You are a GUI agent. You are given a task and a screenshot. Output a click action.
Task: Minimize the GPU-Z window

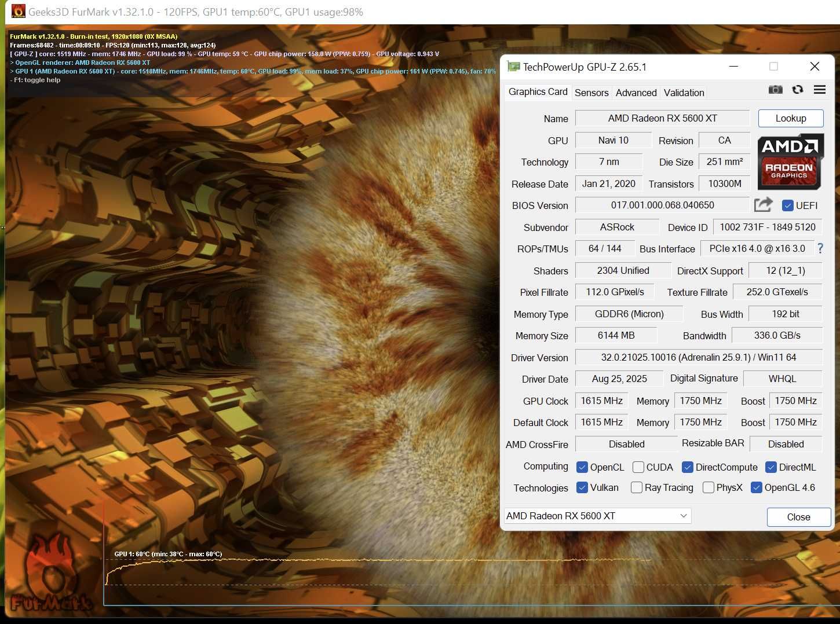click(x=733, y=67)
